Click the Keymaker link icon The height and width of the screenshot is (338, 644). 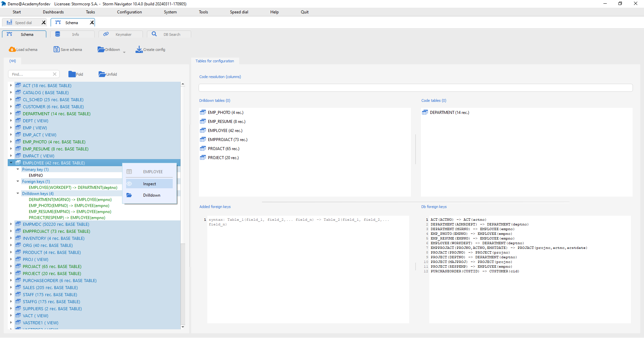pos(106,34)
